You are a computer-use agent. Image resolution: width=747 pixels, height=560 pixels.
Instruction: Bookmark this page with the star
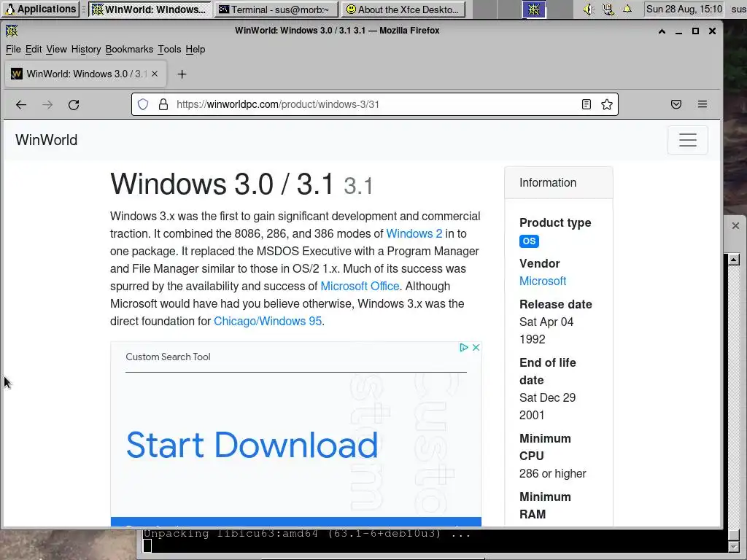tap(606, 104)
